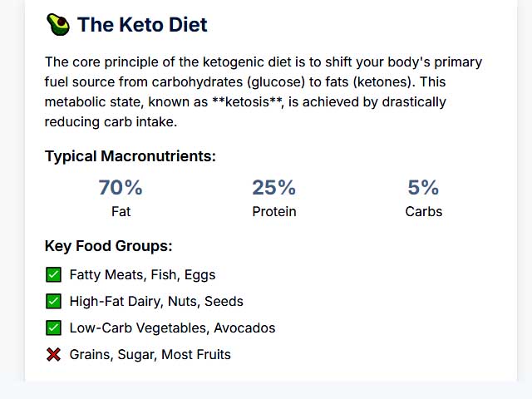Click the 25% protein value
The image size is (532, 399).
click(x=273, y=187)
